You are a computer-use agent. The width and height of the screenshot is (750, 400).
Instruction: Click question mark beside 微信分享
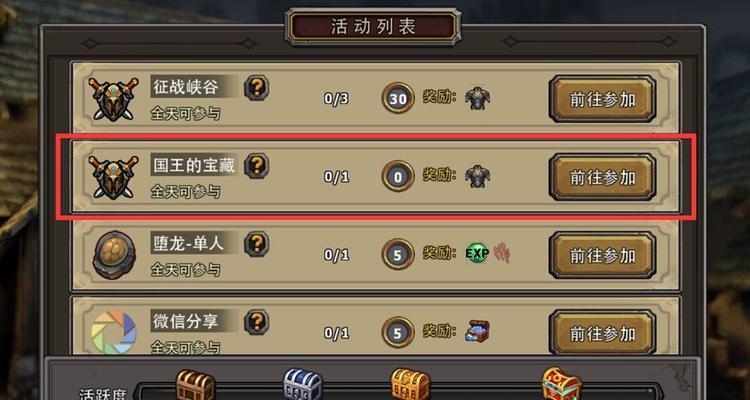(257, 322)
